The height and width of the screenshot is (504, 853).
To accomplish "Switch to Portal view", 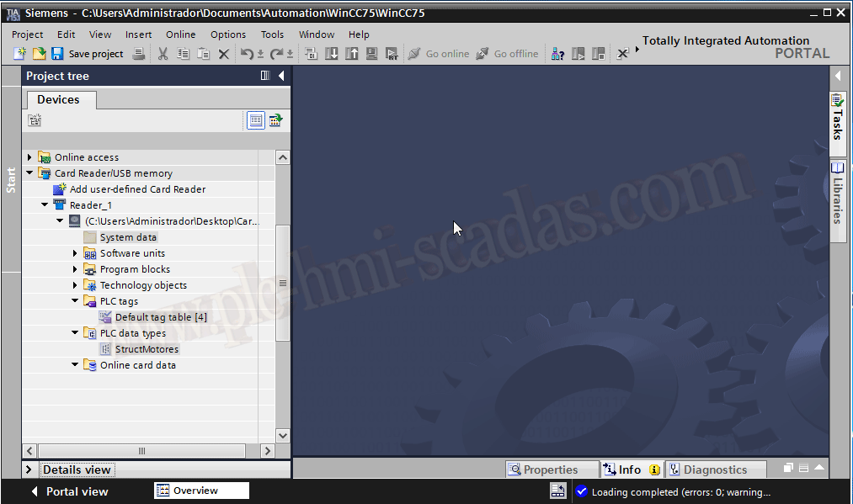I will pyautogui.click(x=69, y=491).
